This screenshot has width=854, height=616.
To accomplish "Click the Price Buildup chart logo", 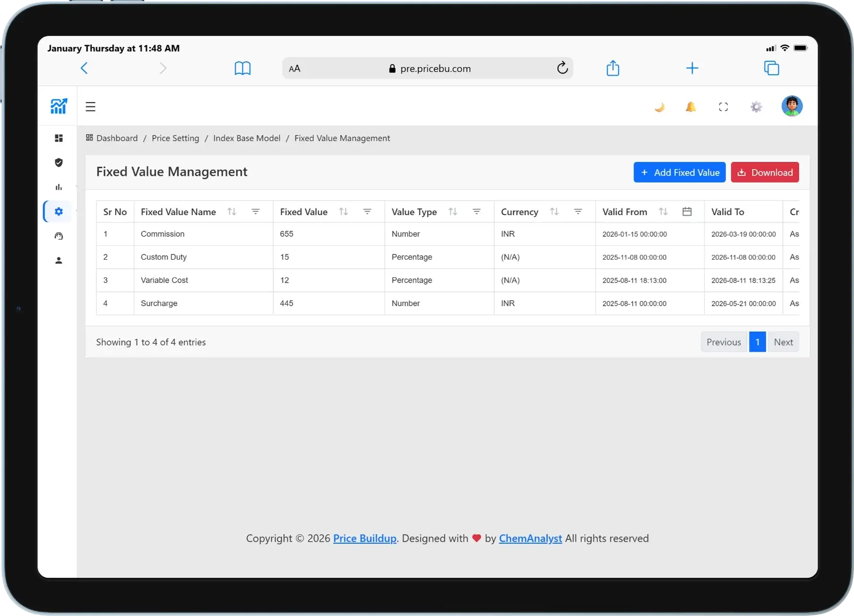I will [58, 105].
